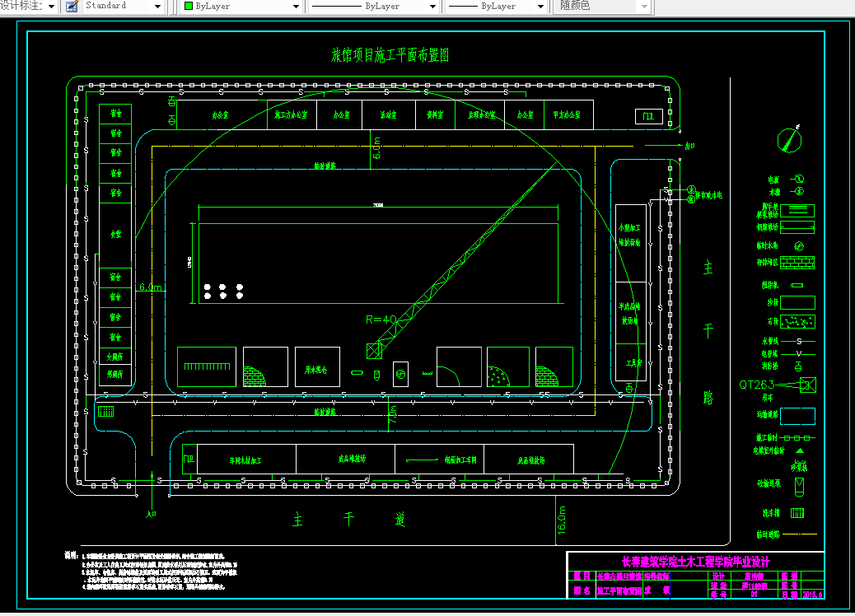Screen dimensions: 855x616
Task: Click the tower crane base symbol in plan
Action: pos(374,351)
